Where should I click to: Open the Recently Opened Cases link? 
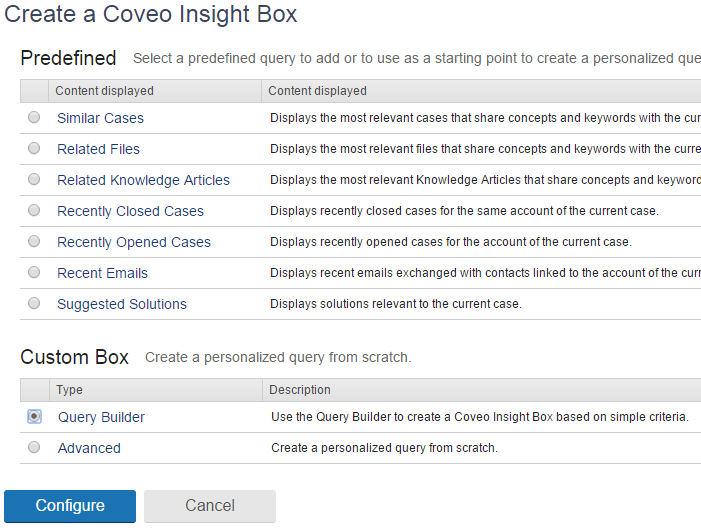(134, 242)
